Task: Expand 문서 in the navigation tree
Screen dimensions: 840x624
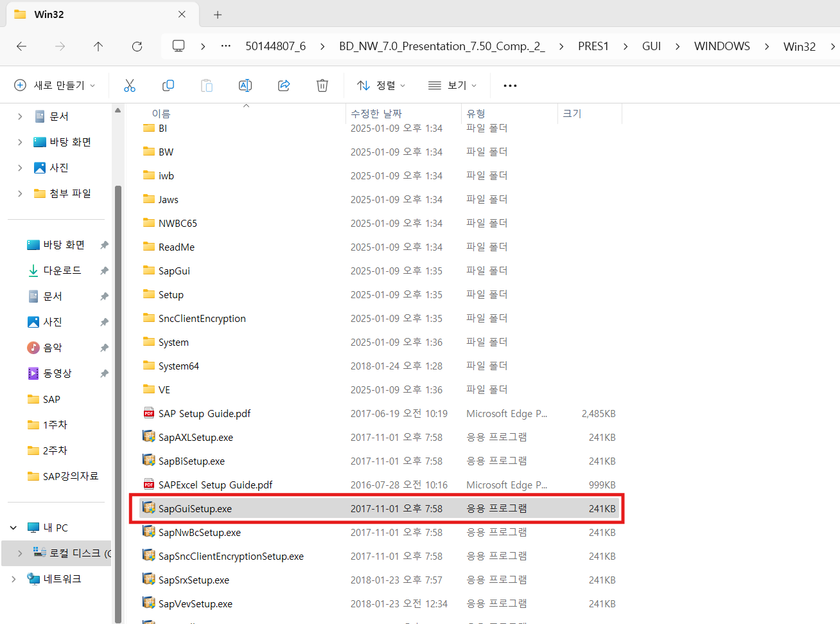Action: tap(20, 116)
